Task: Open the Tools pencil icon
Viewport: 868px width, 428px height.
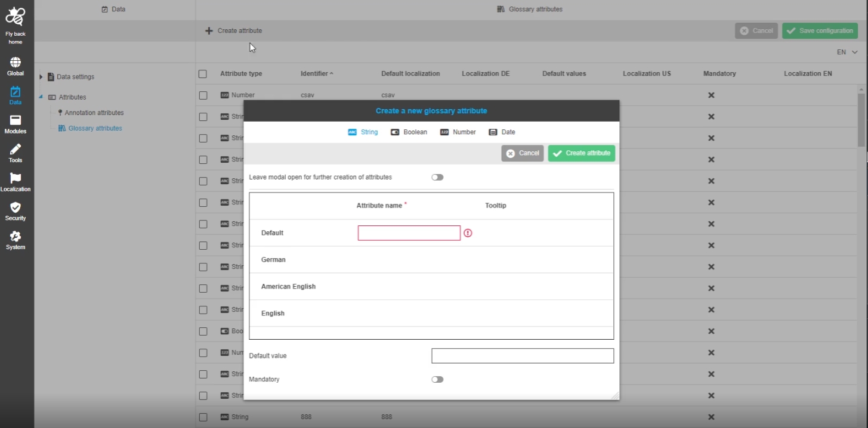Action: (16, 150)
